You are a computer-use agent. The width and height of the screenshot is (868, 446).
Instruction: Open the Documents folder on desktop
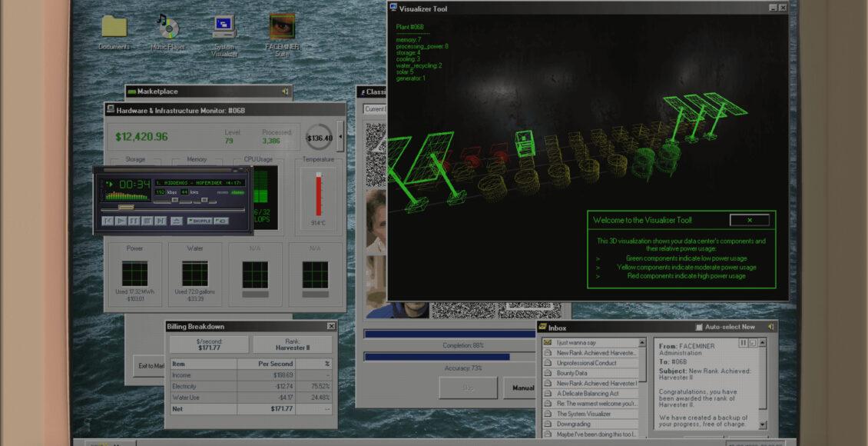[x=114, y=27]
